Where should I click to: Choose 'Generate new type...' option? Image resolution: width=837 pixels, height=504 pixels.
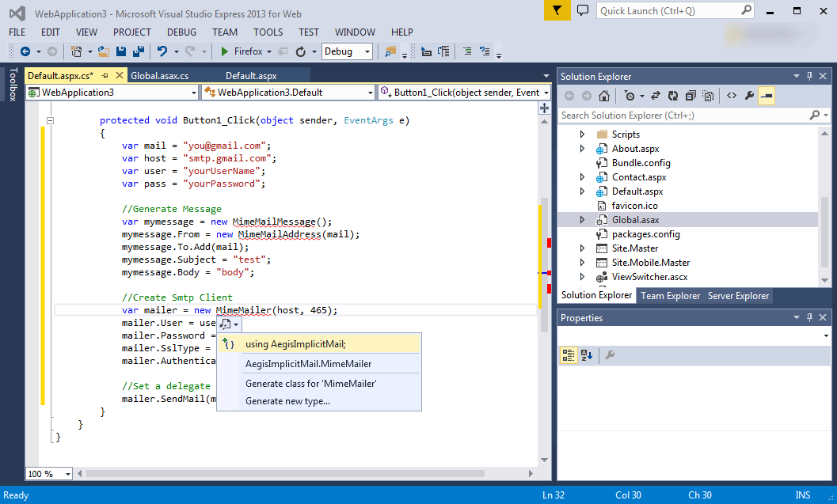coord(319,401)
